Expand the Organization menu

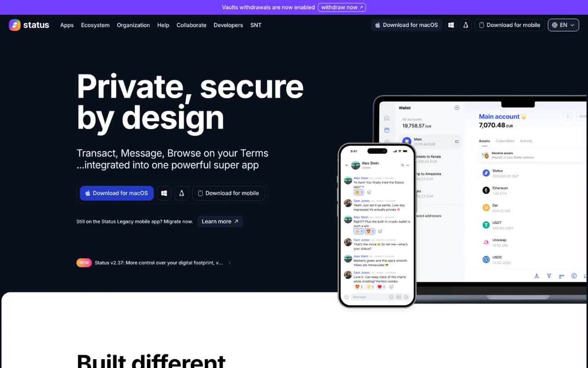133,25
